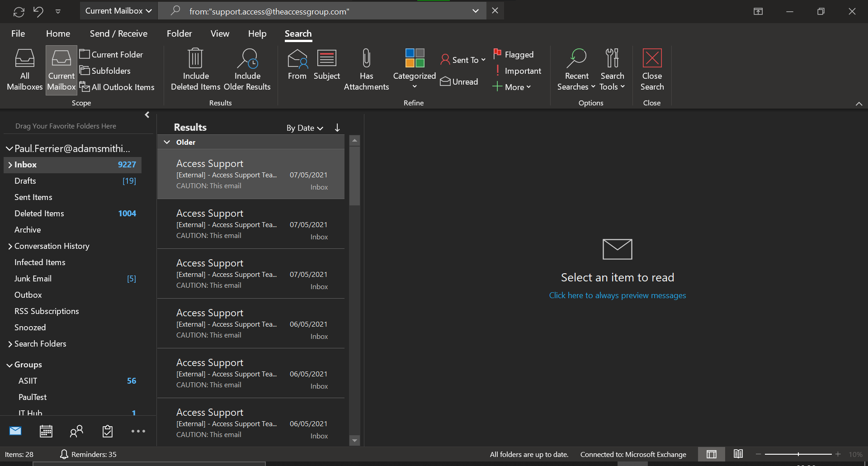Viewport: 868px width, 466px height.
Task: Open the File menu
Action: [18, 33]
